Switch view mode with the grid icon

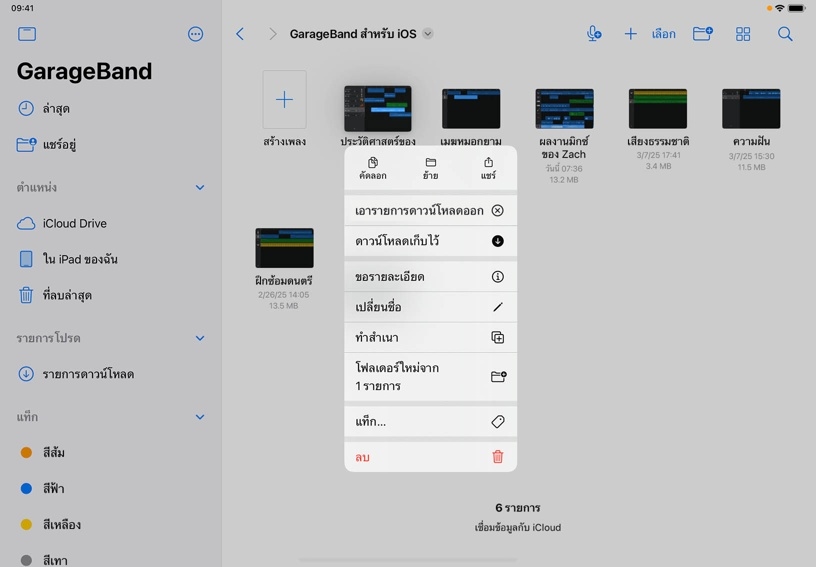[x=743, y=34]
